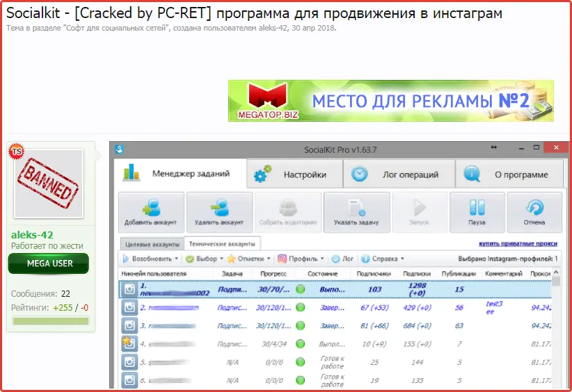Open the Выбор dropdown menu
This screenshot has width=572, height=392.
(205, 259)
